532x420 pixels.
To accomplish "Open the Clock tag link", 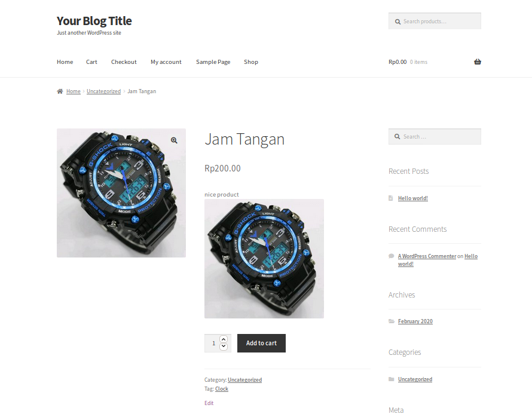I will click(x=222, y=389).
